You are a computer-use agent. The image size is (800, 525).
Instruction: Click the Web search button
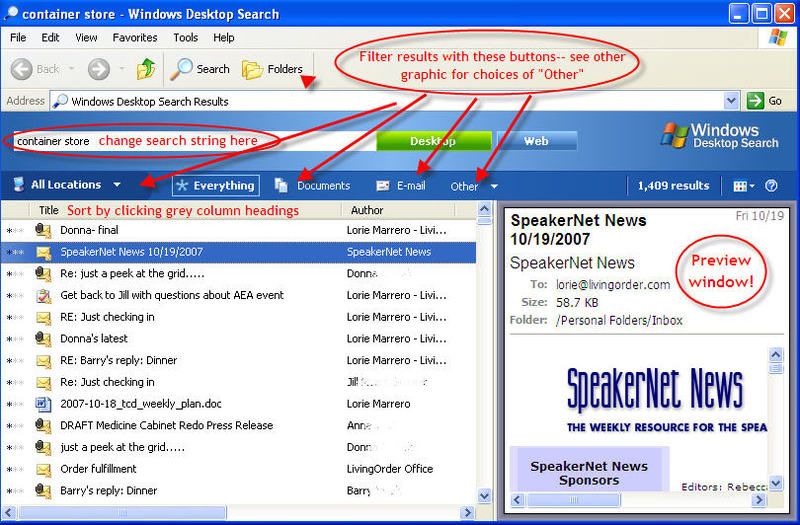tap(536, 141)
